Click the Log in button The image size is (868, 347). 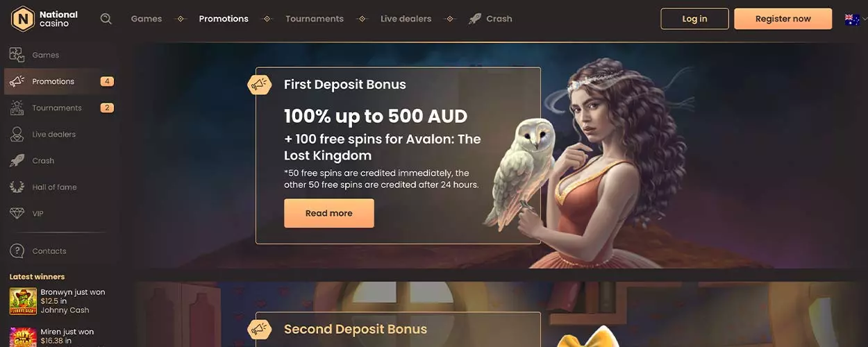point(694,19)
